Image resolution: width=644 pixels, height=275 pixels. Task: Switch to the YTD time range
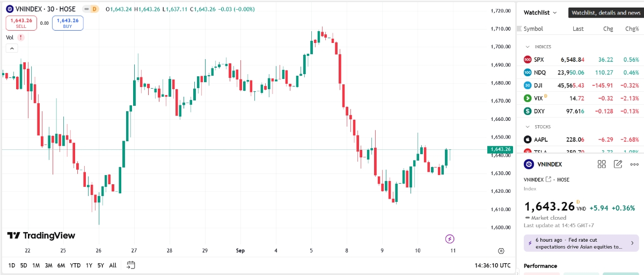coord(75,265)
